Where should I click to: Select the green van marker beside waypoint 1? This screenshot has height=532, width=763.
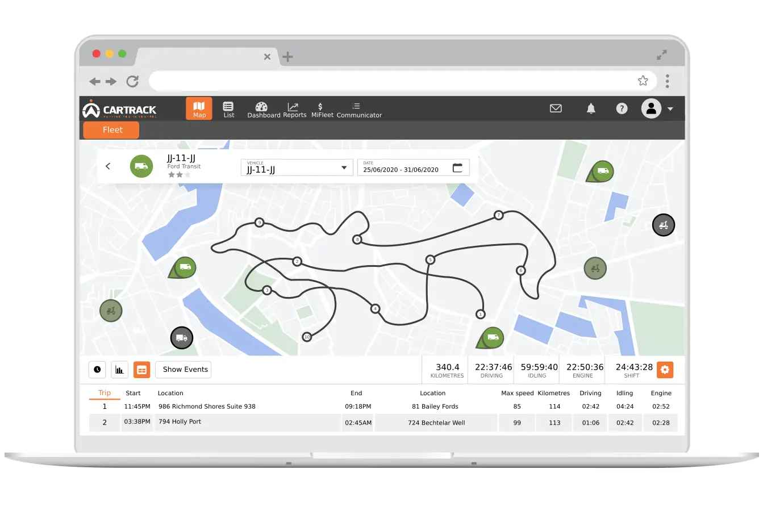(x=491, y=338)
